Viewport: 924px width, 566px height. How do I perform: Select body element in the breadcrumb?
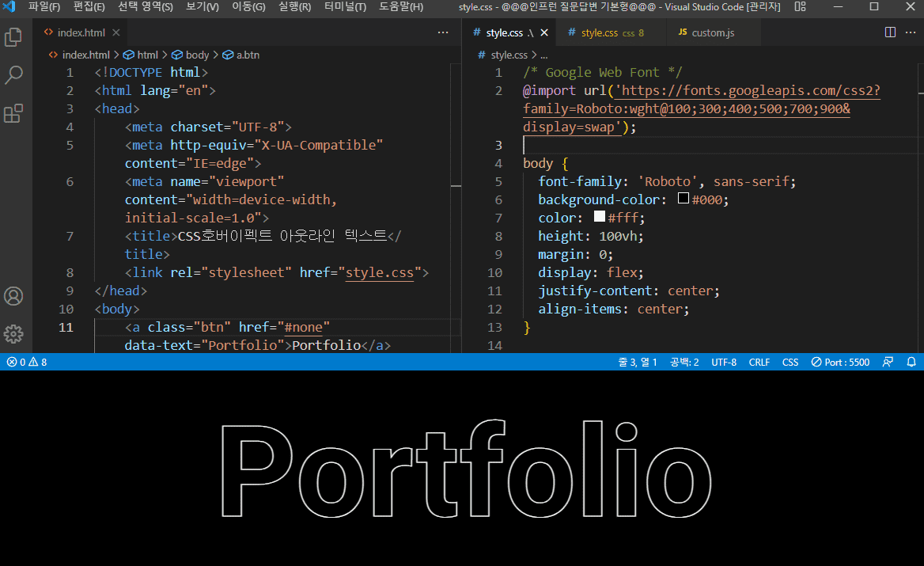197,55
